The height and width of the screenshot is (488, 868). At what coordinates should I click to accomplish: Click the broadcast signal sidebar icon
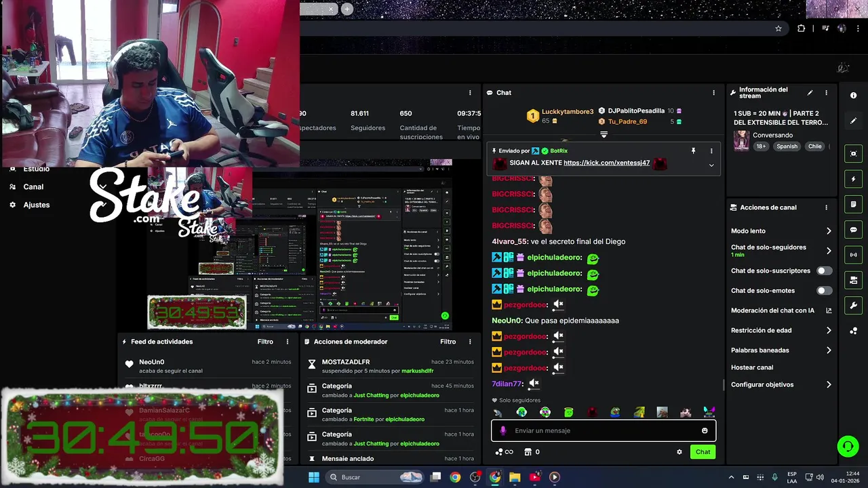853,255
